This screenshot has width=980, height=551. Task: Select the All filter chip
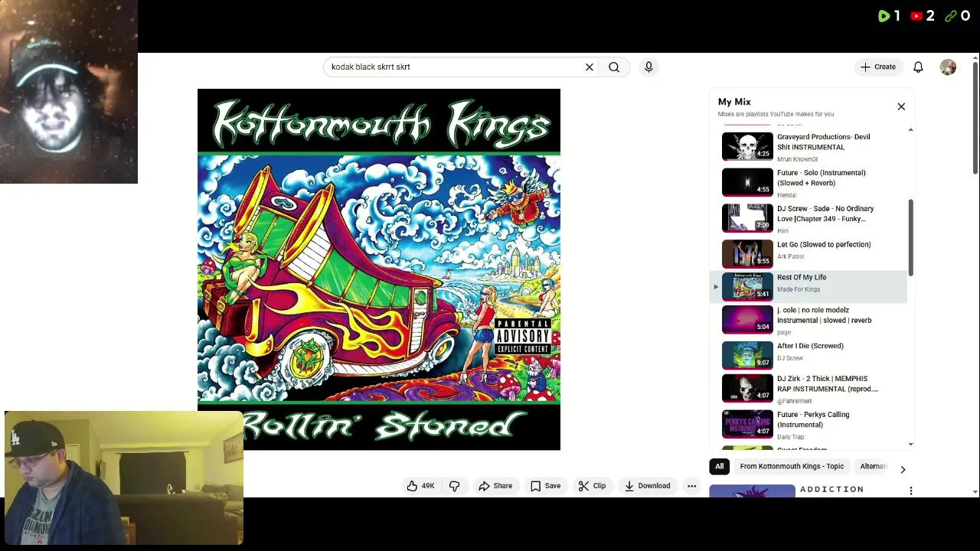719,466
